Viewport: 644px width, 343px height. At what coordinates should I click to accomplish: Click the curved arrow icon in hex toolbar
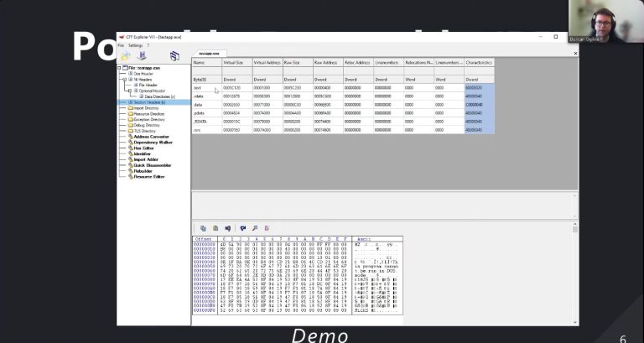click(x=242, y=227)
